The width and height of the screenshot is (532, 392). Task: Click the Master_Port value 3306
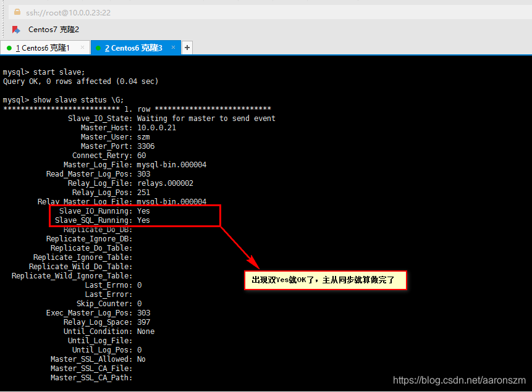pyautogui.click(x=146, y=146)
